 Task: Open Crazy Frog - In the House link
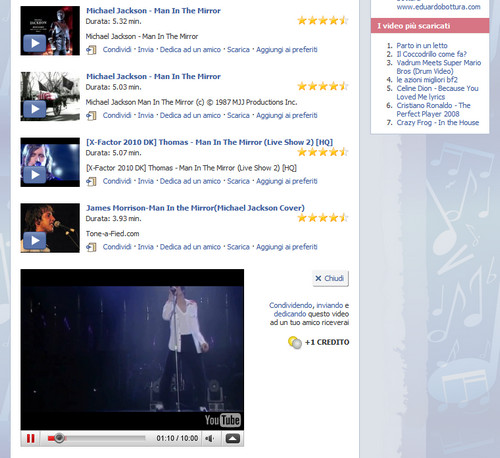tap(438, 123)
